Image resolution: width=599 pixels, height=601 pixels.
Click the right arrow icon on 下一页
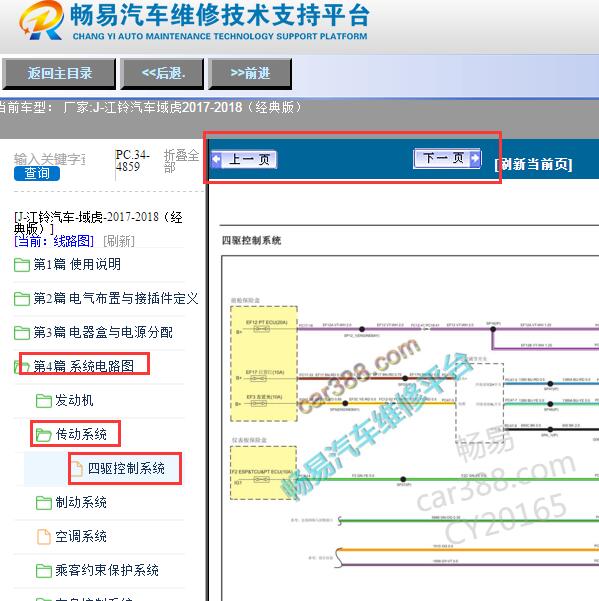tap(475, 158)
